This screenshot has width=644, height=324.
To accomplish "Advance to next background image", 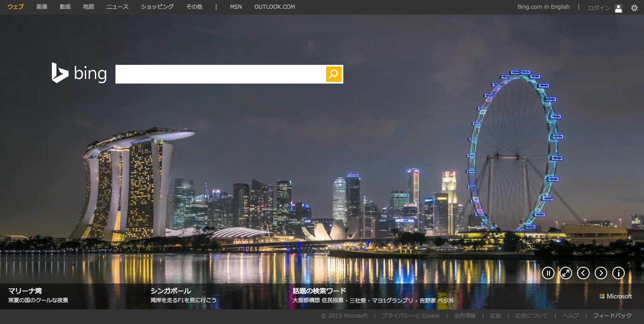I will point(601,273).
